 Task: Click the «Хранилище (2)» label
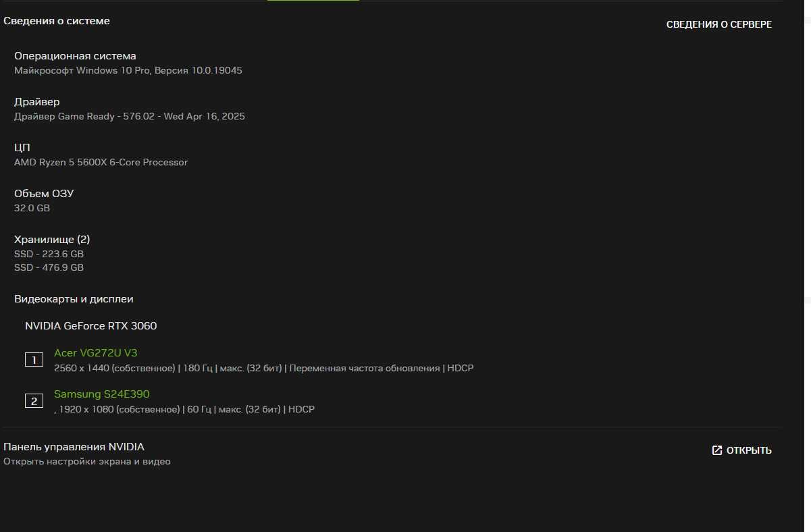(52, 240)
